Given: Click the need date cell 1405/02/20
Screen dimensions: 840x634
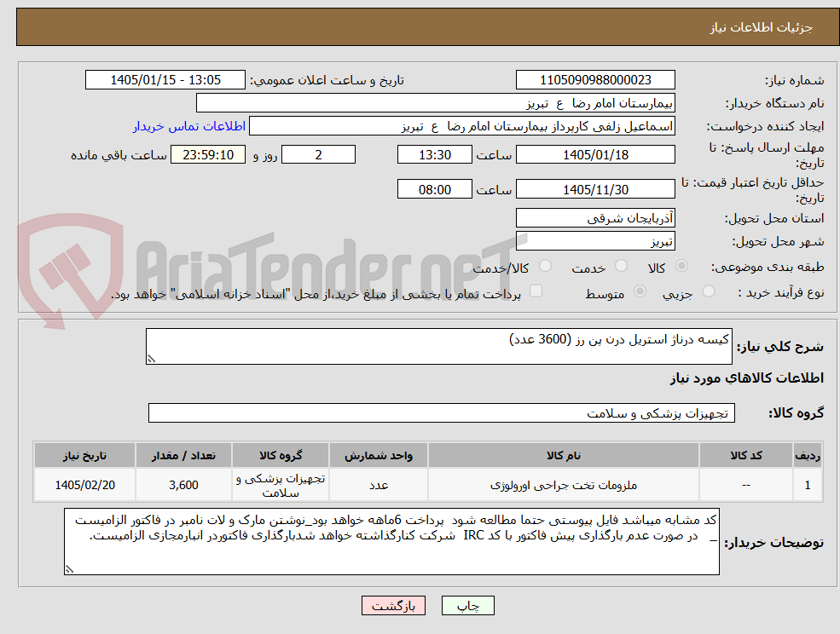Looking at the screenshot, I should [x=84, y=485].
